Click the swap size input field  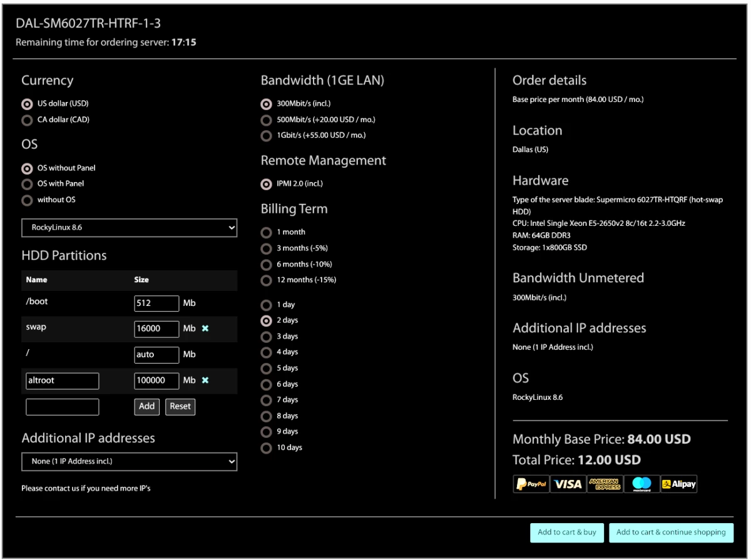pyautogui.click(x=156, y=328)
